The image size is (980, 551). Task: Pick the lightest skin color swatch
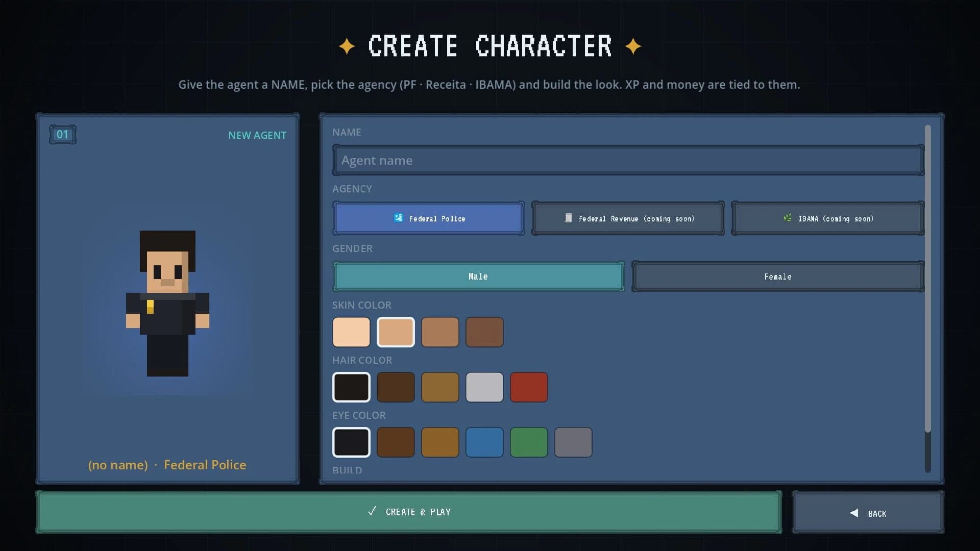click(351, 332)
